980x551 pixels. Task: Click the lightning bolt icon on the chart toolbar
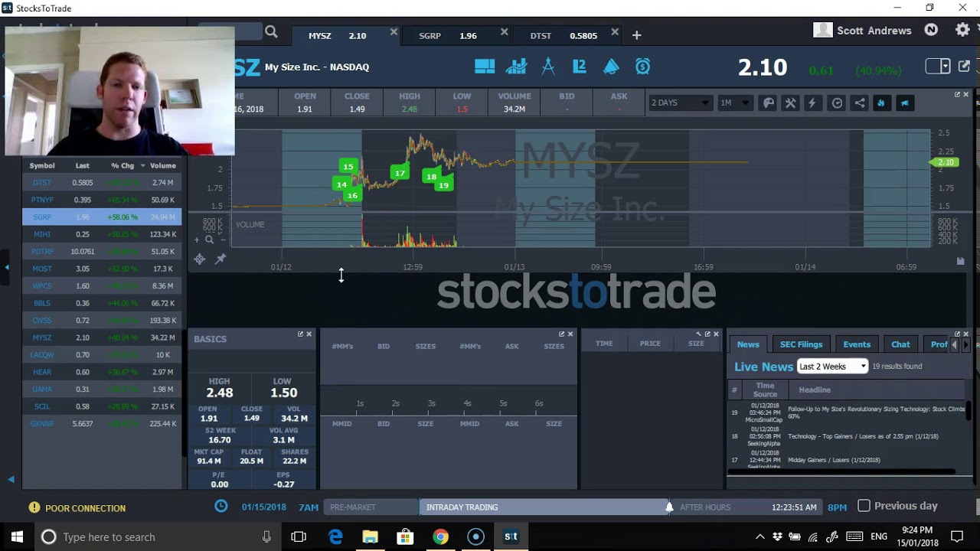tap(812, 103)
